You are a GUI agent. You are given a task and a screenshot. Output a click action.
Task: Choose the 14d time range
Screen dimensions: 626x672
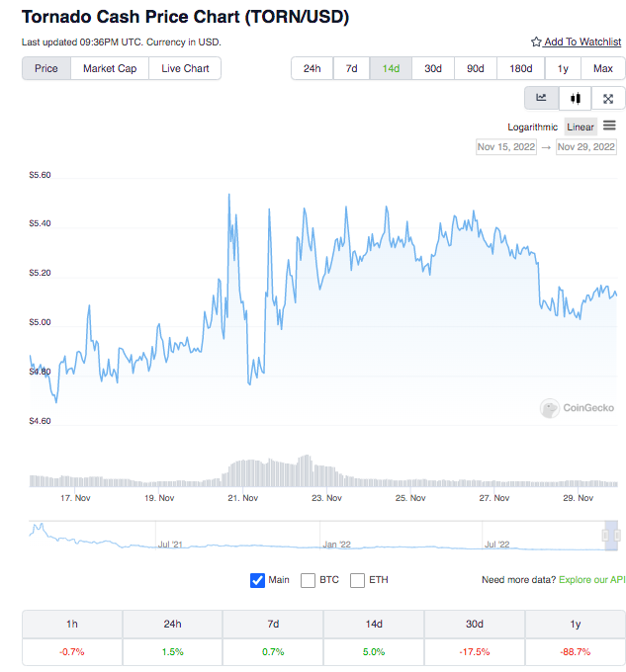point(391,68)
